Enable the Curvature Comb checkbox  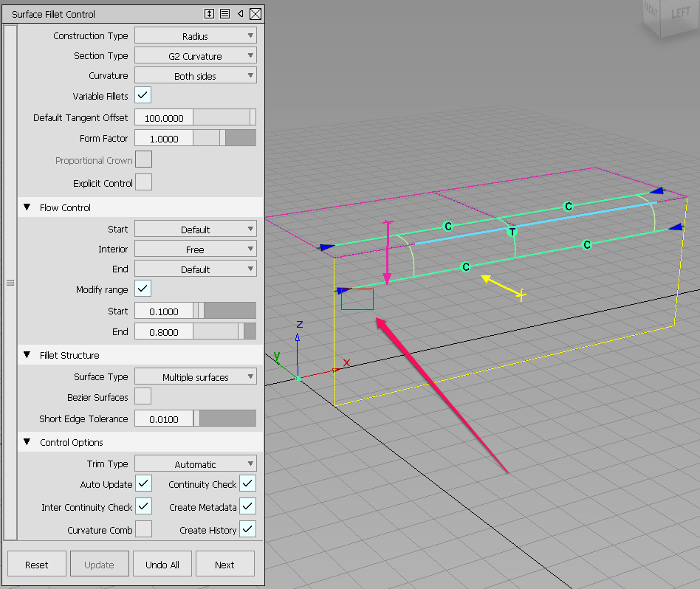pos(143,528)
